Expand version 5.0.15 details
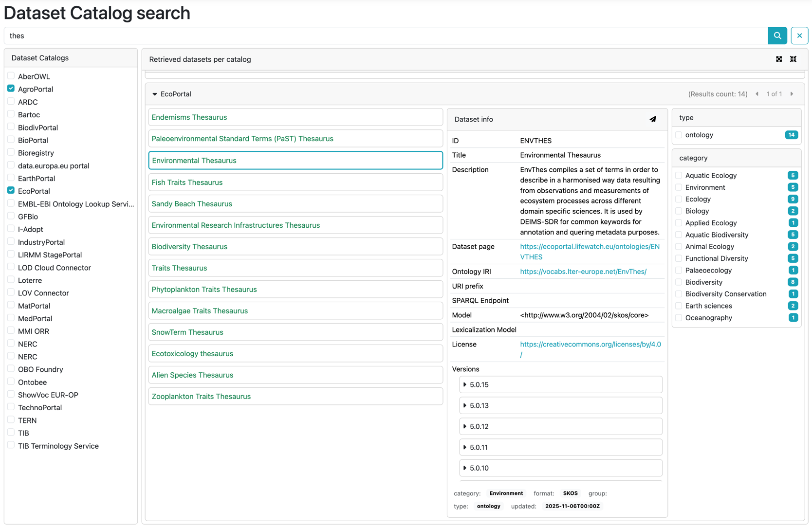The height and width of the screenshot is (528, 812). pos(465,384)
